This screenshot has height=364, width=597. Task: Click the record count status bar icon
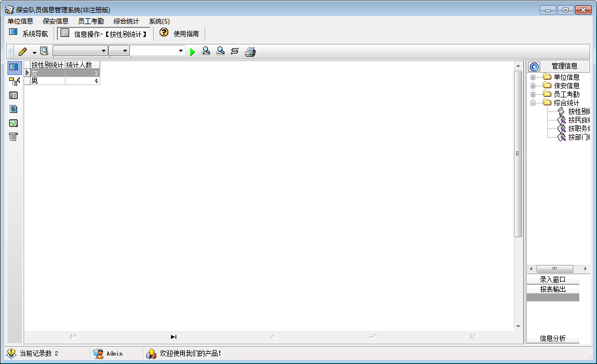pyautogui.click(x=11, y=353)
